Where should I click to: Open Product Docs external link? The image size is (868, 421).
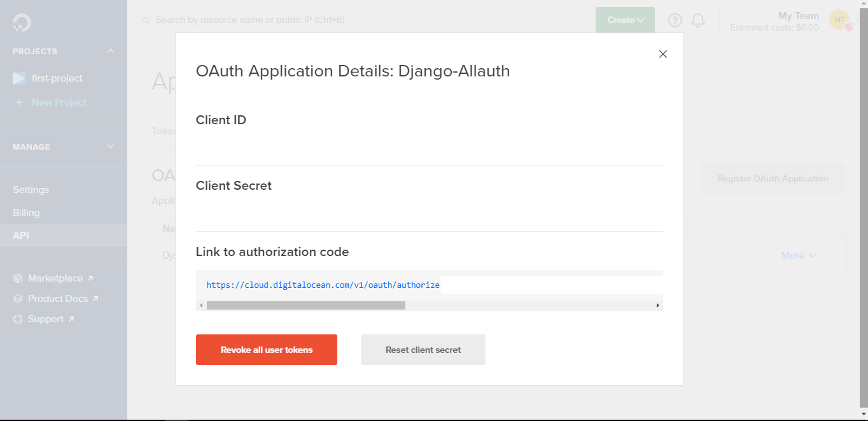[63, 299]
